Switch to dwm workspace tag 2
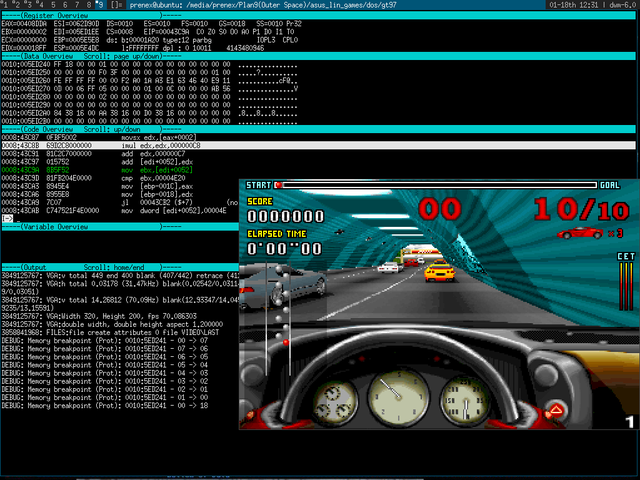 tap(17, 5)
